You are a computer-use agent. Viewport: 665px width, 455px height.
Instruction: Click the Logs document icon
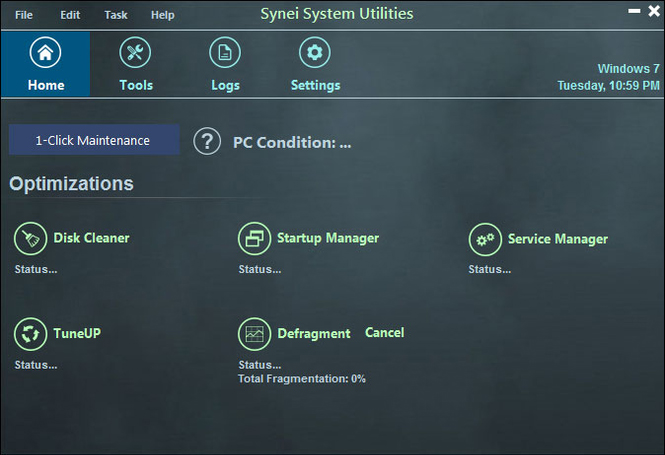(225, 53)
